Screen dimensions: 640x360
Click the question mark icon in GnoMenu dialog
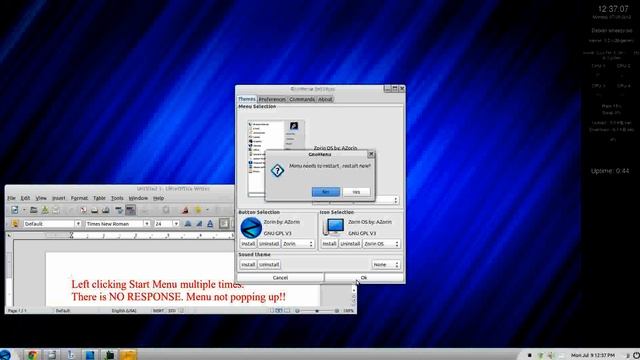coord(278,171)
